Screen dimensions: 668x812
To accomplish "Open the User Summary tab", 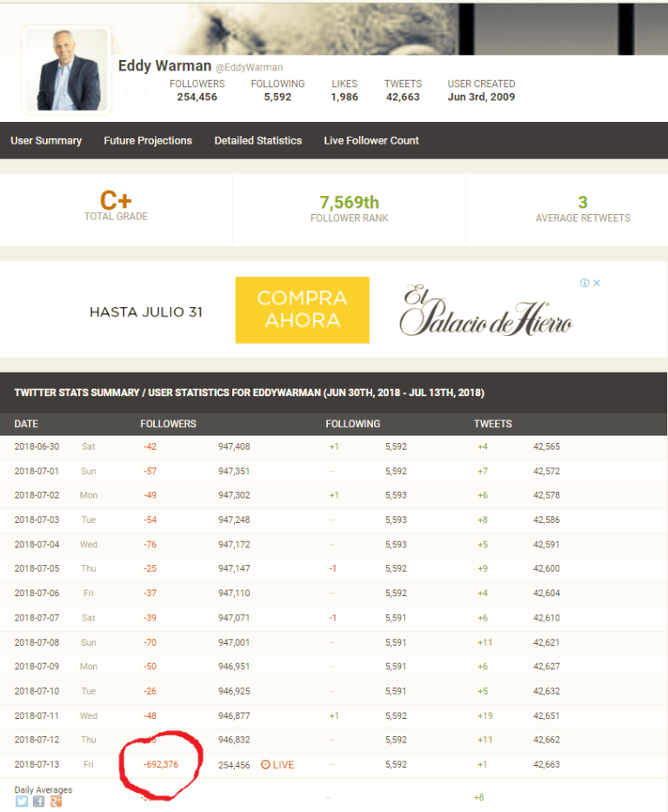I will pyautogui.click(x=46, y=140).
